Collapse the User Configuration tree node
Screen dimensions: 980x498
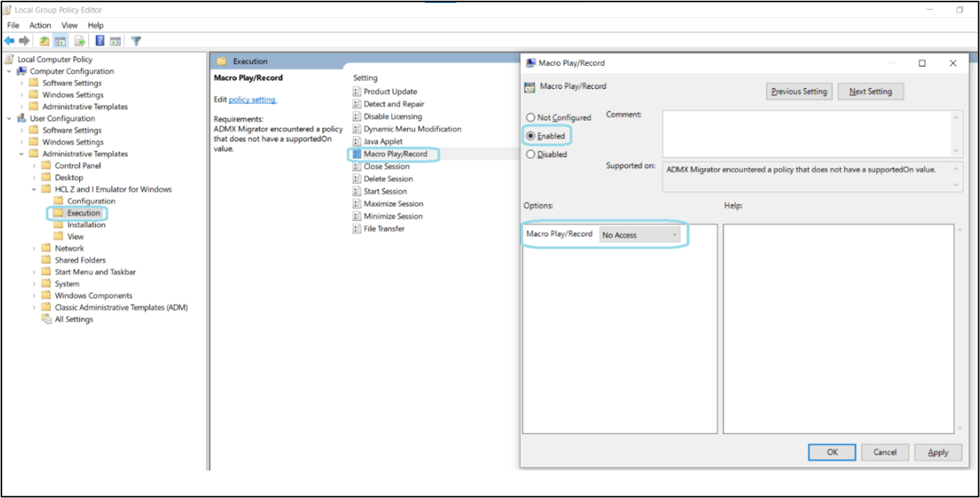[x=9, y=118]
